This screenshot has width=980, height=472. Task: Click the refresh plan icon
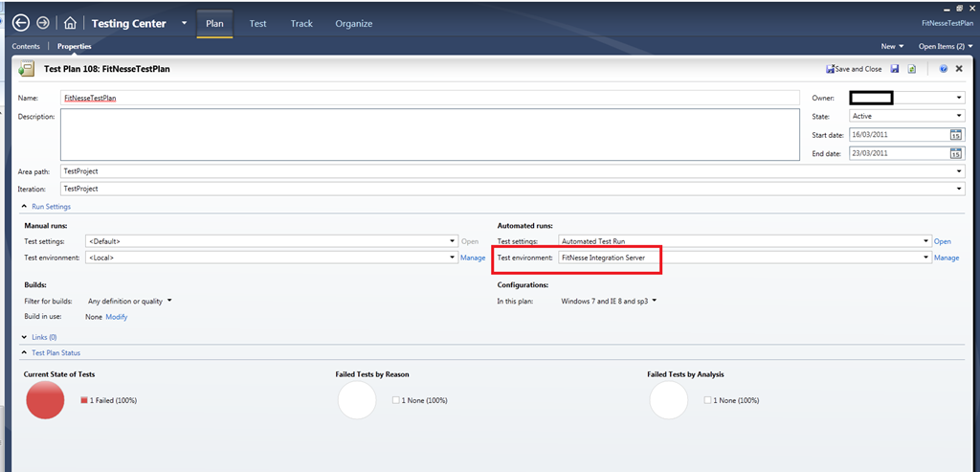(x=912, y=69)
